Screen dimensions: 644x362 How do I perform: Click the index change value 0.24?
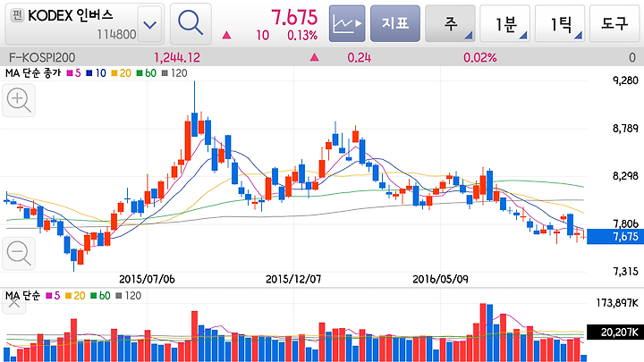coord(359,57)
